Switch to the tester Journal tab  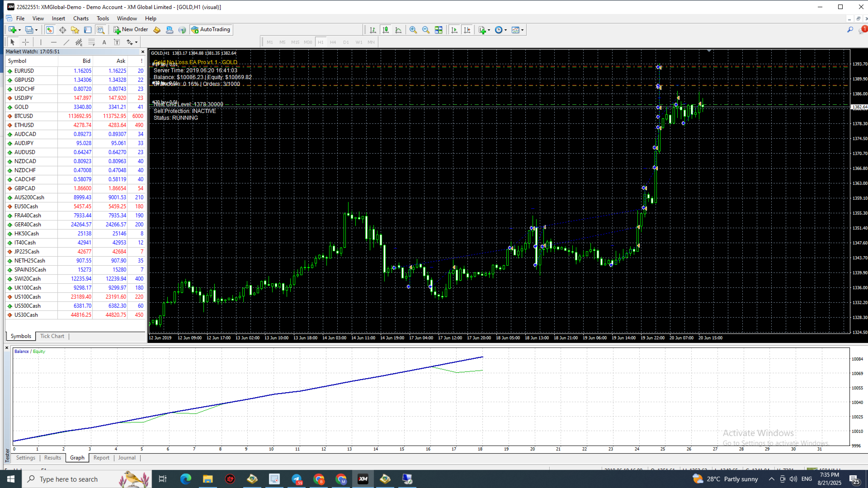click(127, 458)
